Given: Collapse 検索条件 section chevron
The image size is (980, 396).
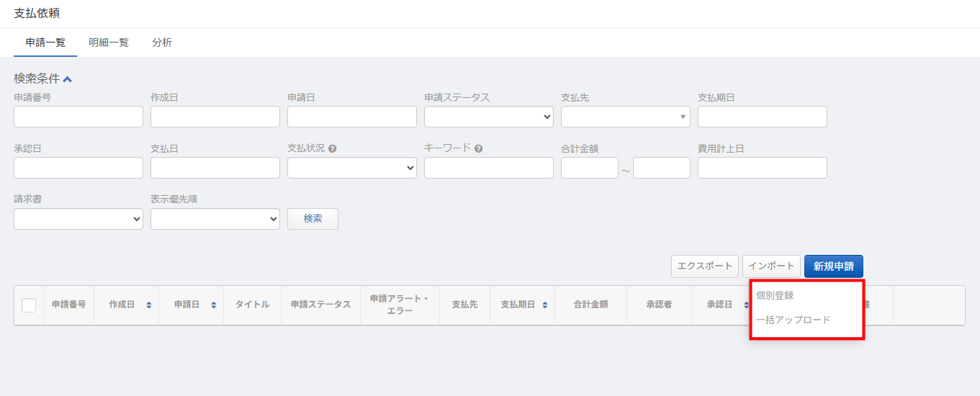Looking at the screenshot, I should pyautogui.click(x=68, y=79).
